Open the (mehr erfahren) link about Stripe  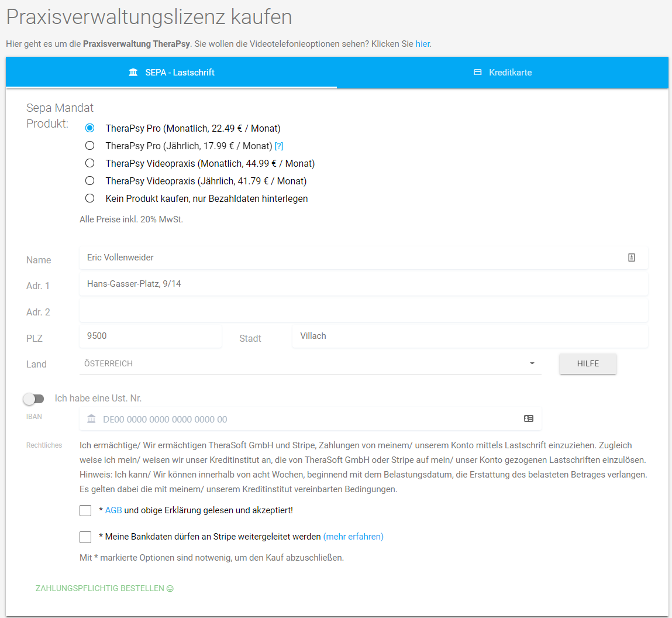tap(353, 537)
